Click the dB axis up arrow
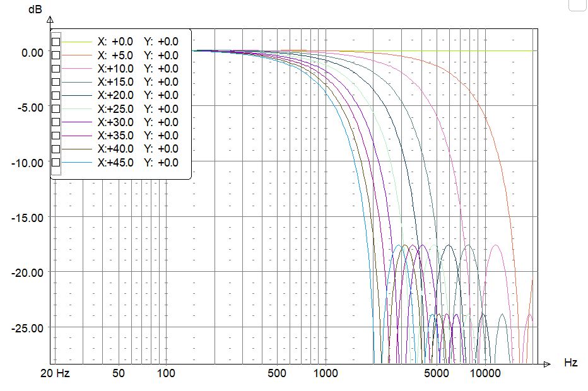588x391 pixels. (50, 20)
